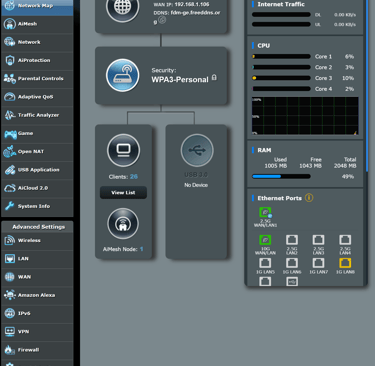Click the AiMesh Node count 1
Image resolution: width=375 pixels, height=366 pixels.
(x=141, y=249)
